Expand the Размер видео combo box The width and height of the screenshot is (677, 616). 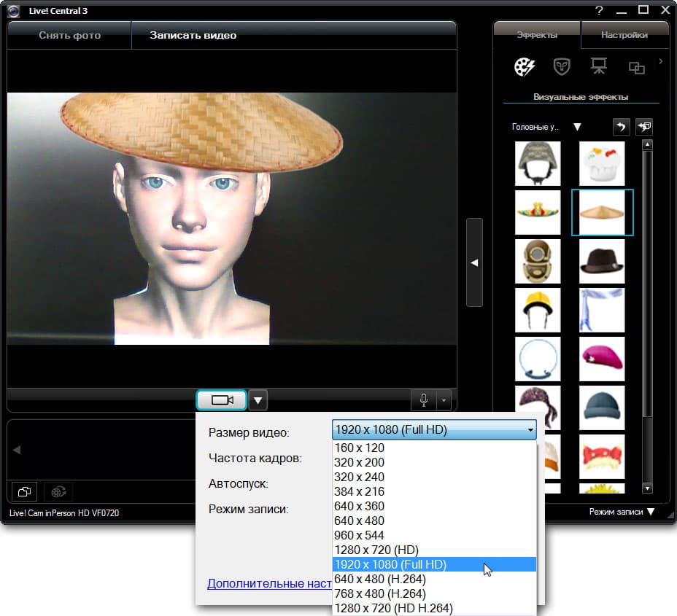click(x=434, y=430)
